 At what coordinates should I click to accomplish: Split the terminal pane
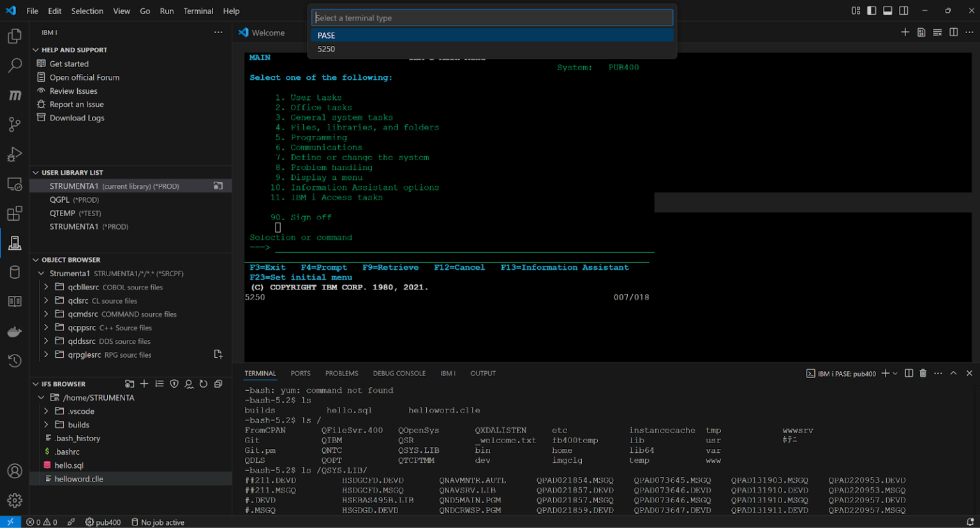[x=909, y=373]
